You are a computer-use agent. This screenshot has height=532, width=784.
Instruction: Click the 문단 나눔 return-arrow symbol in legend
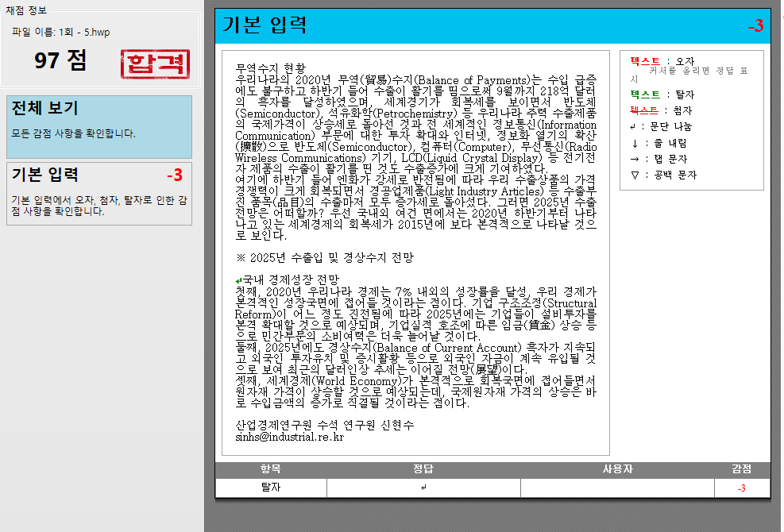pos(634,126)
